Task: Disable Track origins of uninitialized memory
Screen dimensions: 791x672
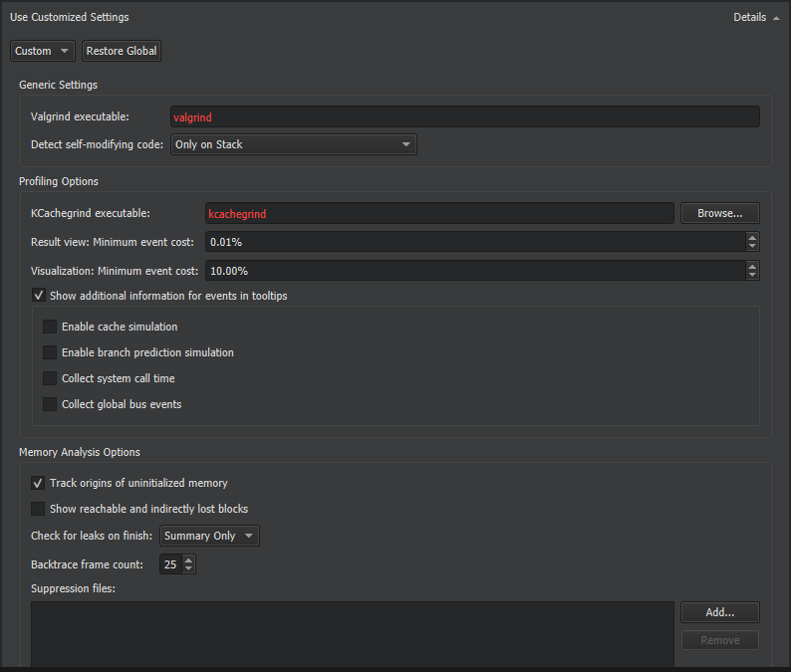Action: (39, 483)
